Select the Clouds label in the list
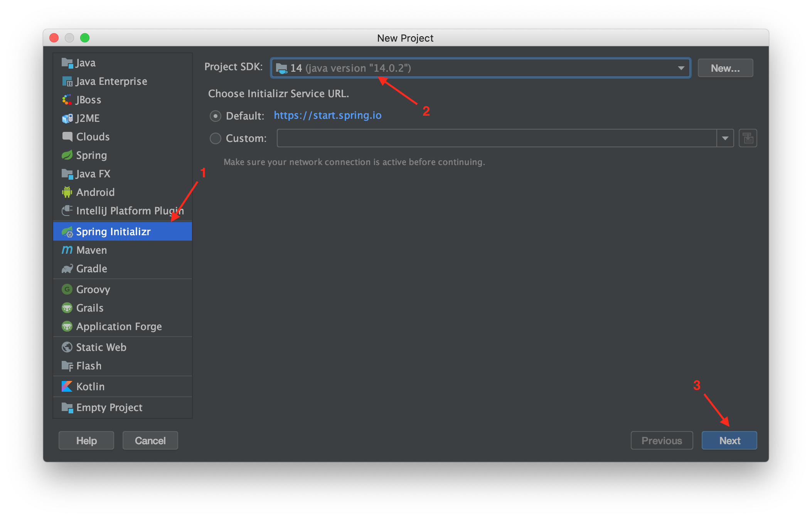The width and height of the screenshot is (812, 519). [93, 136]
